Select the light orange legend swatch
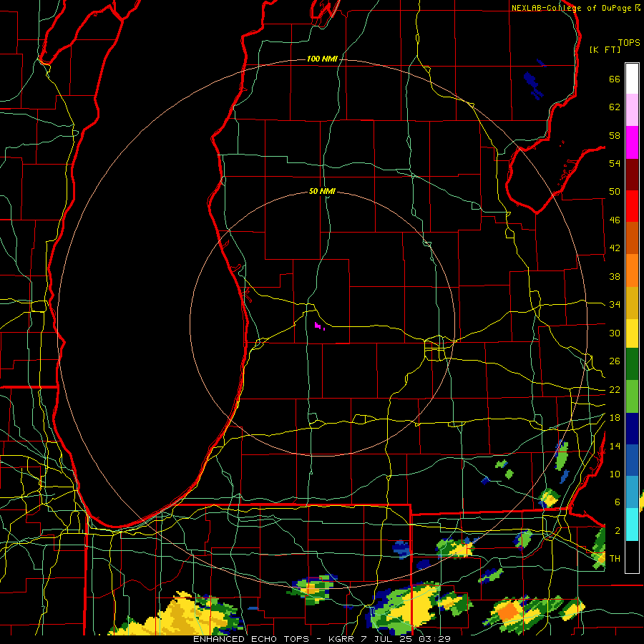644x644 pixels. point(632,270)
